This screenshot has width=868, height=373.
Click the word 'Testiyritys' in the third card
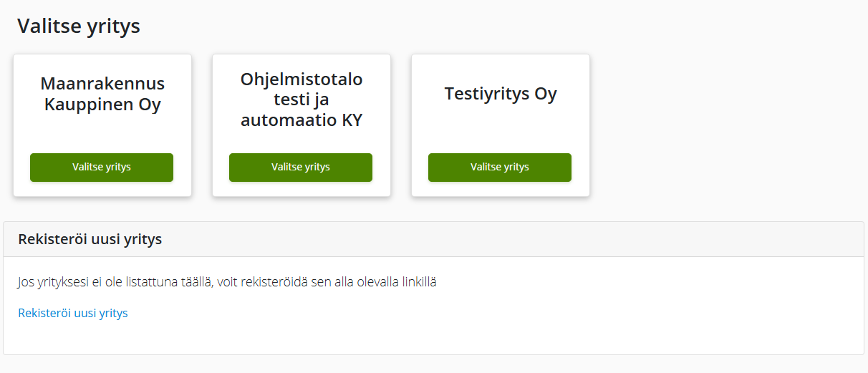pyautogui.click(x=487, y=94)
